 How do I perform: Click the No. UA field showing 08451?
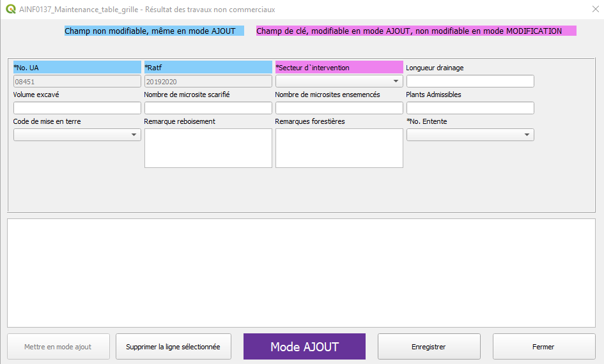pos(77,81)
